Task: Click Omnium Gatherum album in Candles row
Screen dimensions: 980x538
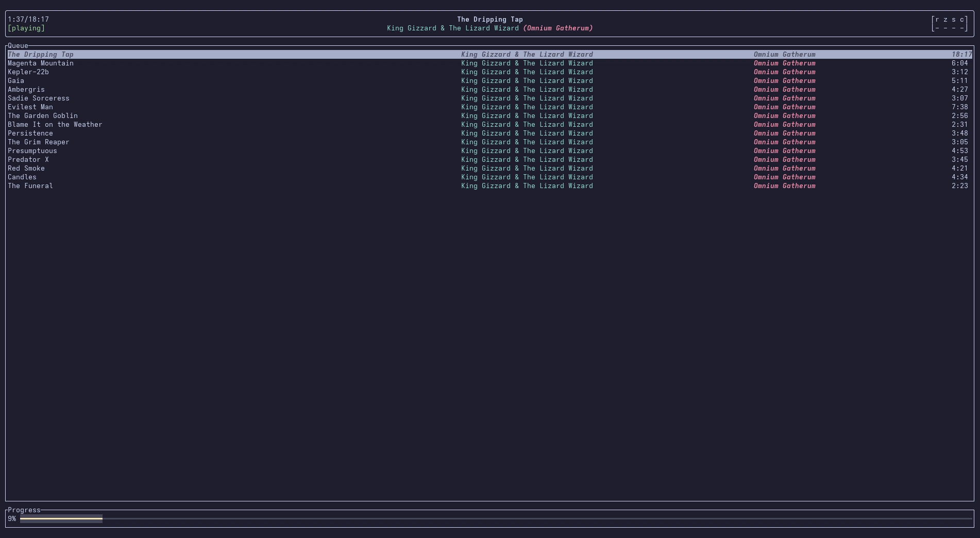Action: point(785,177)
